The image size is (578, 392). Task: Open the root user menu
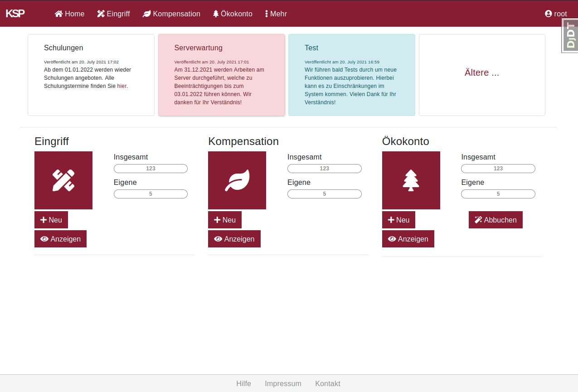tap(556, 14)
